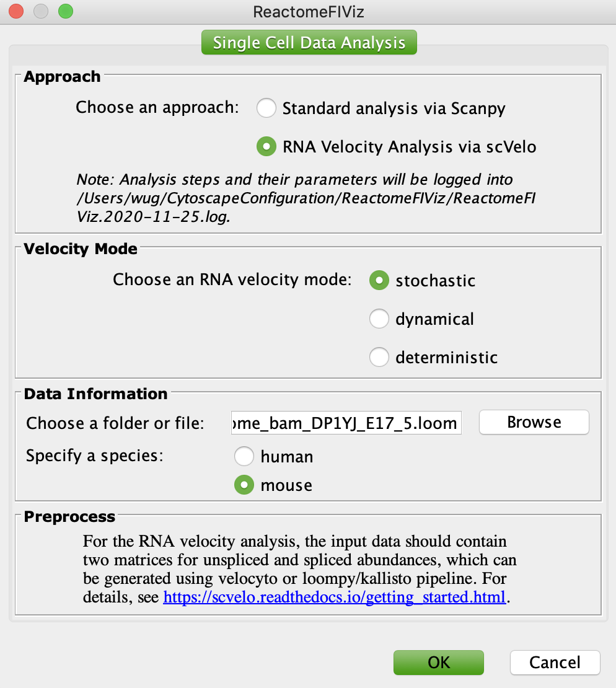The width and height of the screenshot is (616, 688).
Task: Click the log file path note text
Action: 306,198
